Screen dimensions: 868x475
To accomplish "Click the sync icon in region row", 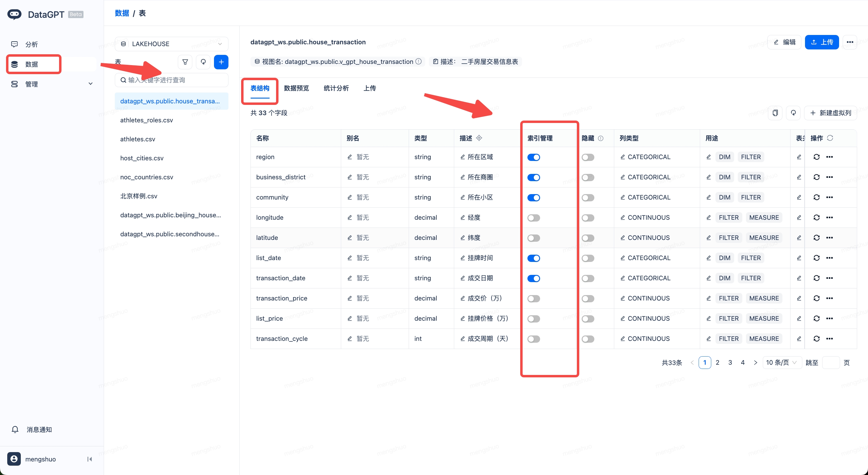I will [x=816, y=157].
